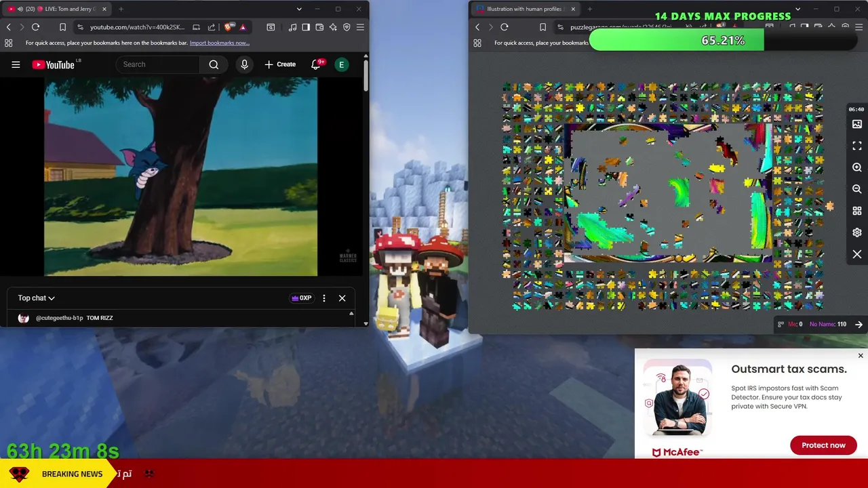Bookmark the puzzlegarage page
Viewport: 868px width, 488px height.
tap(542, 27)
